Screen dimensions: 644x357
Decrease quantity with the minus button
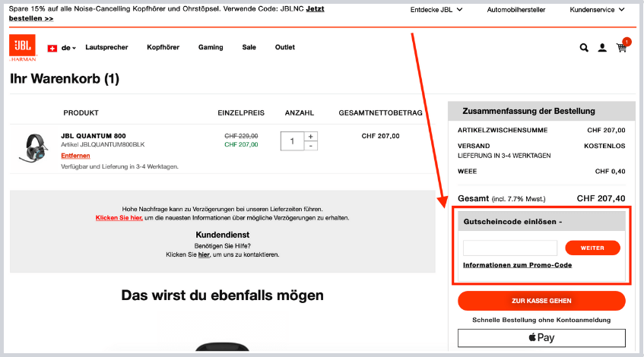[x=310, y=146]
